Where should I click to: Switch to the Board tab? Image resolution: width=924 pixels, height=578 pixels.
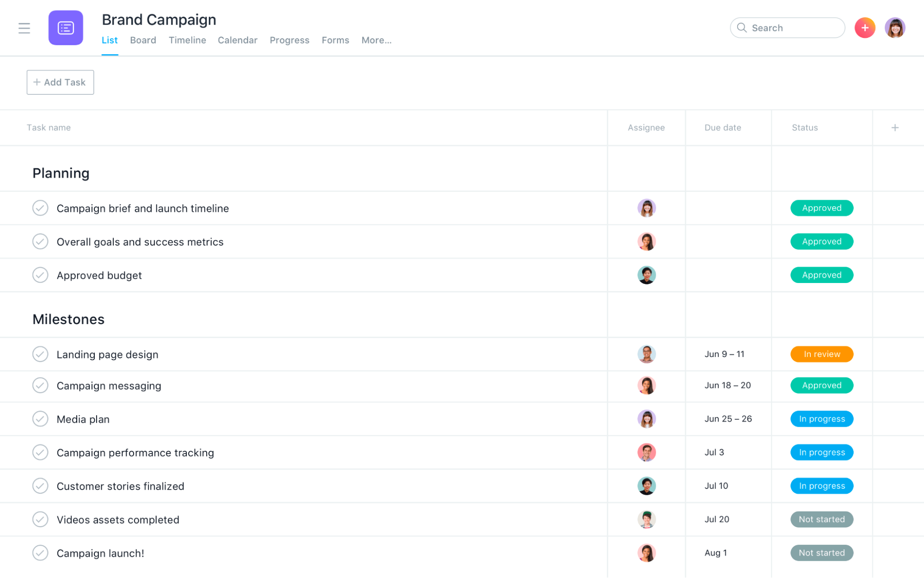pos(143,40)
